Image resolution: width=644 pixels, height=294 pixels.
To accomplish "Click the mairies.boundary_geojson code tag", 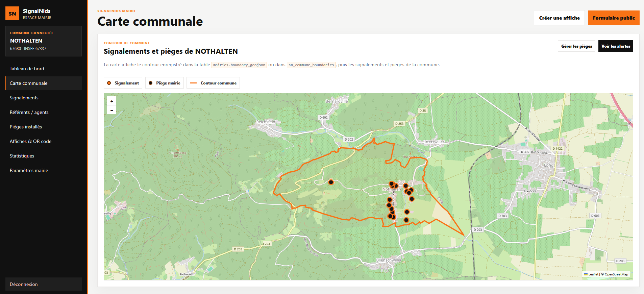I will click(x=239, y=65).
